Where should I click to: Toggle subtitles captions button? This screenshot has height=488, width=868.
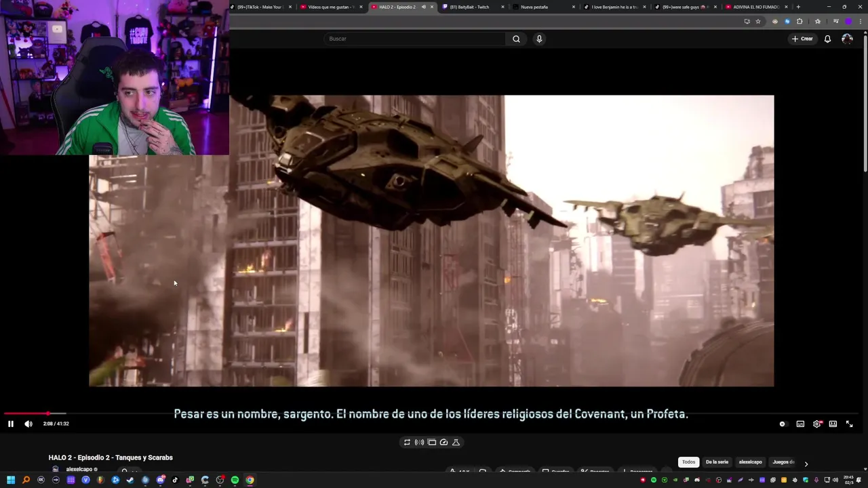(800, 424)
